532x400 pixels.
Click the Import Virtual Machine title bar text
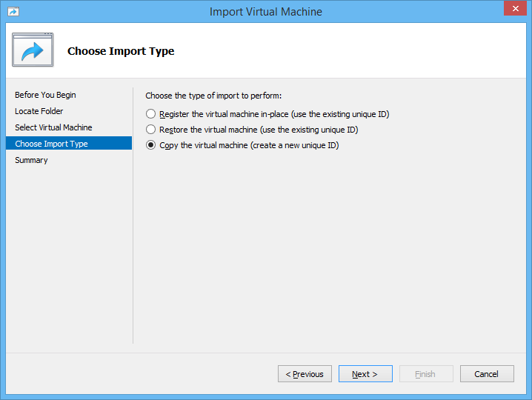pyautogui.click(x=265, y=12)
